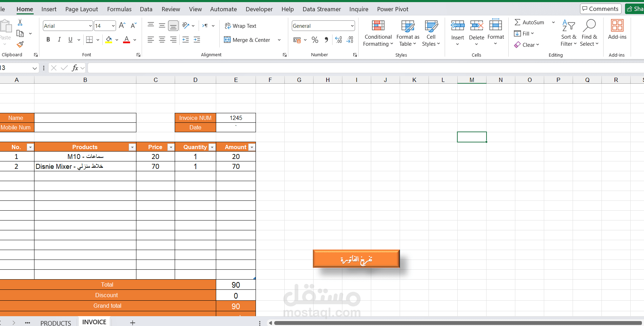Open the Price column filter dropdown
The image size is (644, 326).
pyautogui.click(x=171, y=147)
